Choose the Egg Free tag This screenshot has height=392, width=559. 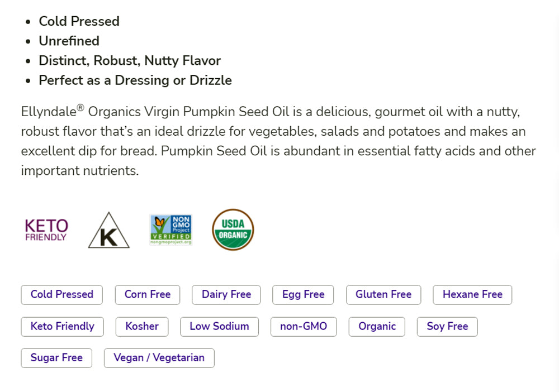pyautogui.click(x=303, y=294)
